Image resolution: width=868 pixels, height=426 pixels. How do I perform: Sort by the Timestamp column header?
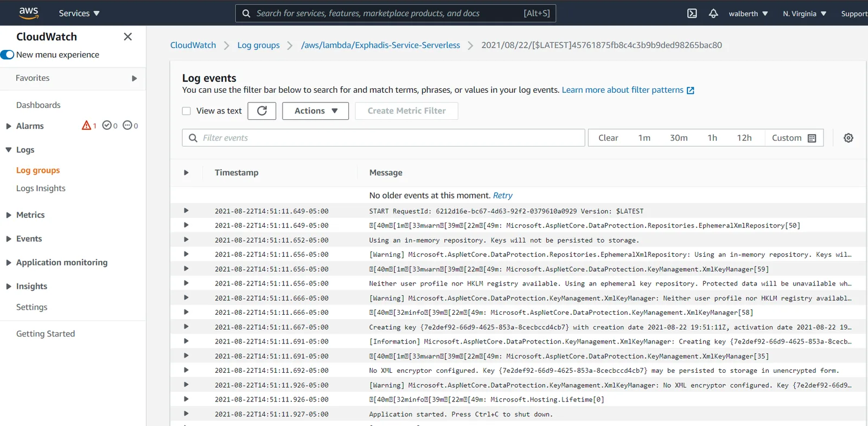pyautogui.click(x=237, y=173)
